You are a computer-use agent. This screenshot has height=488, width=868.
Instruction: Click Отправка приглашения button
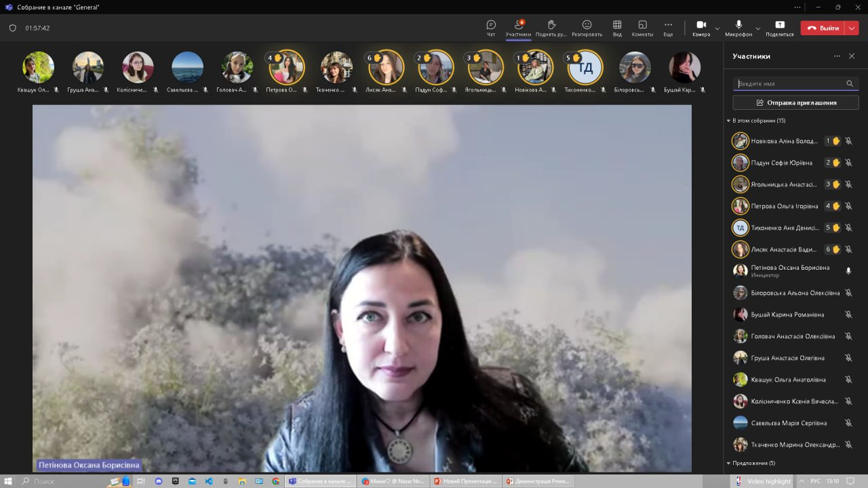(x=795, y=102)
